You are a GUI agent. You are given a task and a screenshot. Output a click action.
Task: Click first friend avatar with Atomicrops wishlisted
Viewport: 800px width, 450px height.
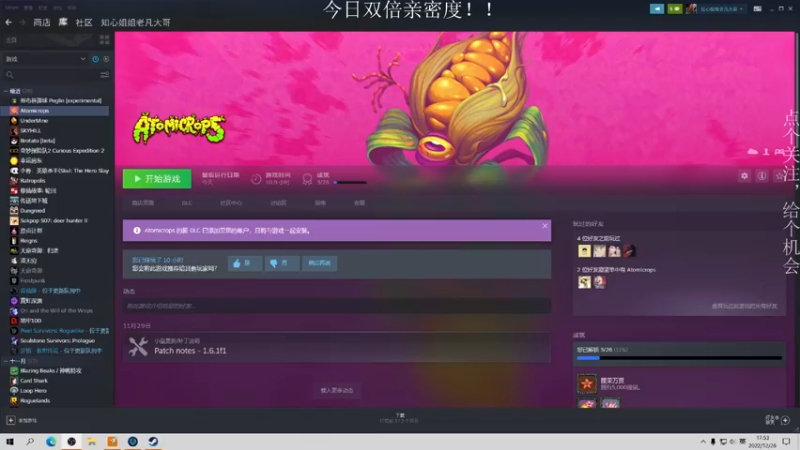point(584,282)
